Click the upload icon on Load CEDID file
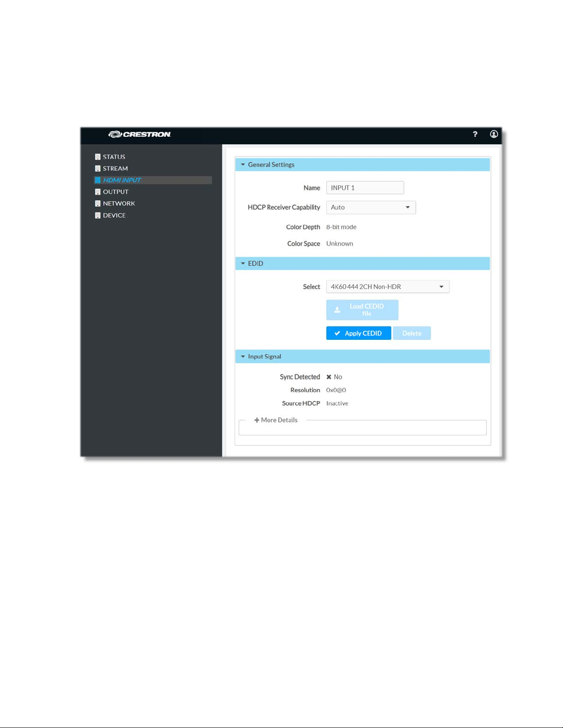The image size is (563, 728). coord(337,310)
